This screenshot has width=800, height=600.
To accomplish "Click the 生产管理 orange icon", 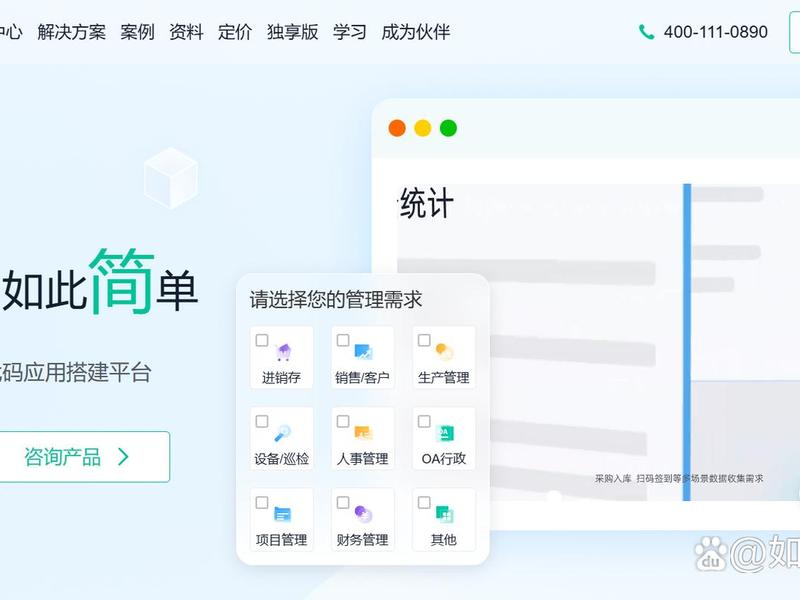I will tap(444, 352).
